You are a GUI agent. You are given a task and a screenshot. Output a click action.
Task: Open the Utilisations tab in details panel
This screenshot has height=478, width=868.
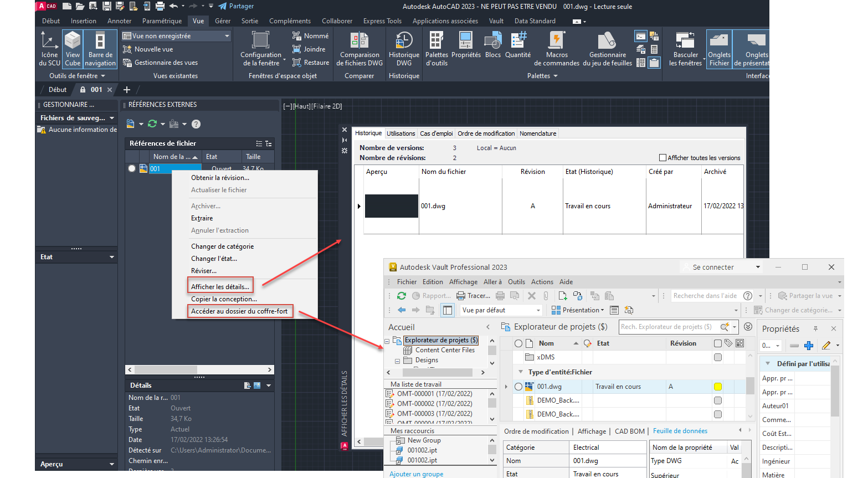[x=401, y=133]
